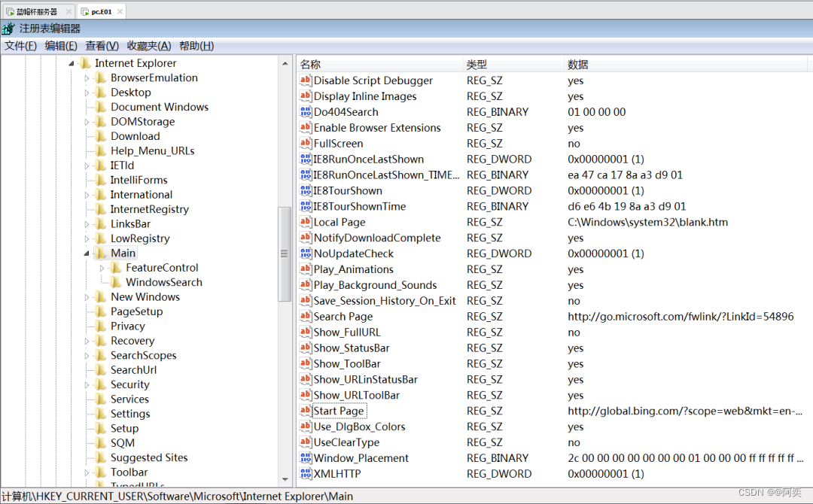This screenshot has width=813, height=504.
Task: Select the Suggested Sites key
Action: point(149,458)
